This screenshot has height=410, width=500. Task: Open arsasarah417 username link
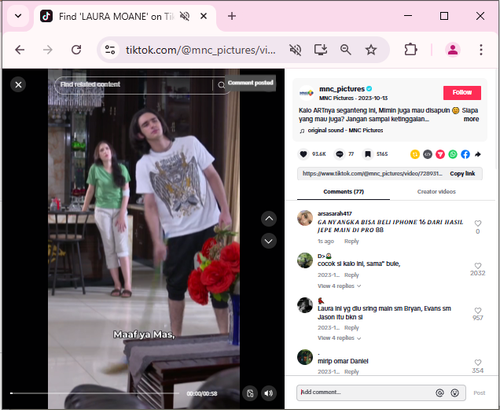click(334, 214)
